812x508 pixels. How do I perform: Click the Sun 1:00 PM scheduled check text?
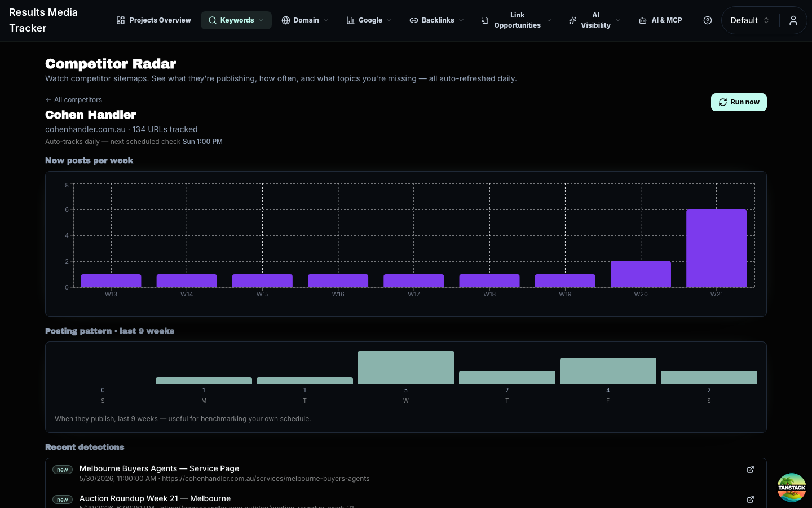pos(202,142)
